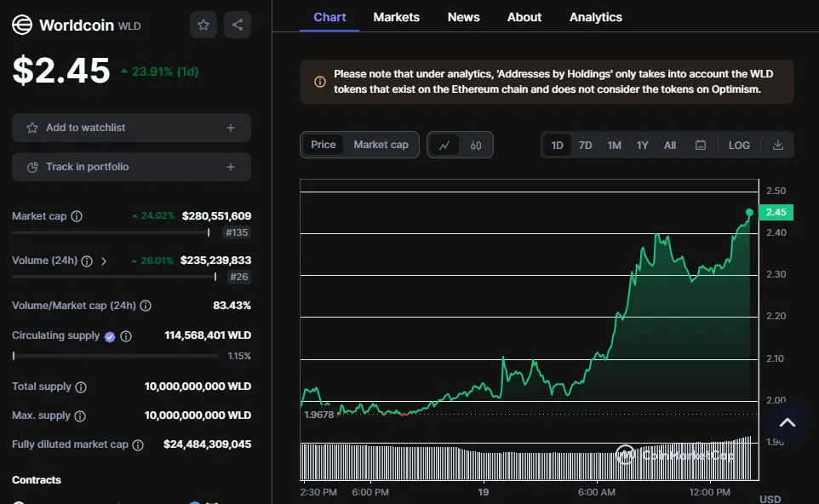This screenshot has height=504, width=819.
Task: Click the Market cap info icon
Action: pos(77,216)
